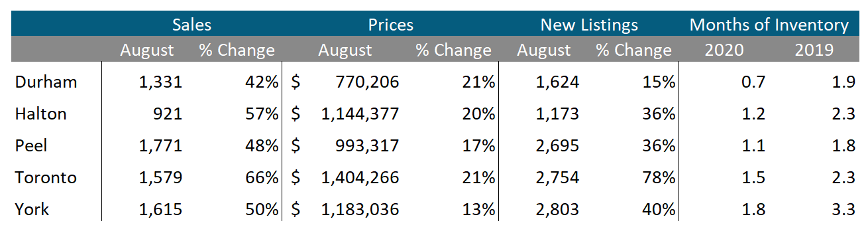Viewport: 868px width, 239px height.
Task: Select the Sales column group header
Action: click(191, 25)
